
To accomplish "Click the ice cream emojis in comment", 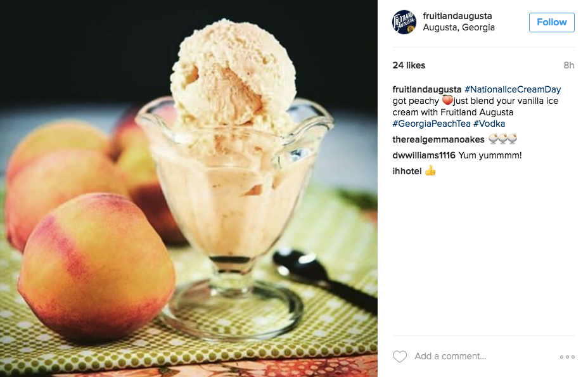I will (x=502, y=139).
